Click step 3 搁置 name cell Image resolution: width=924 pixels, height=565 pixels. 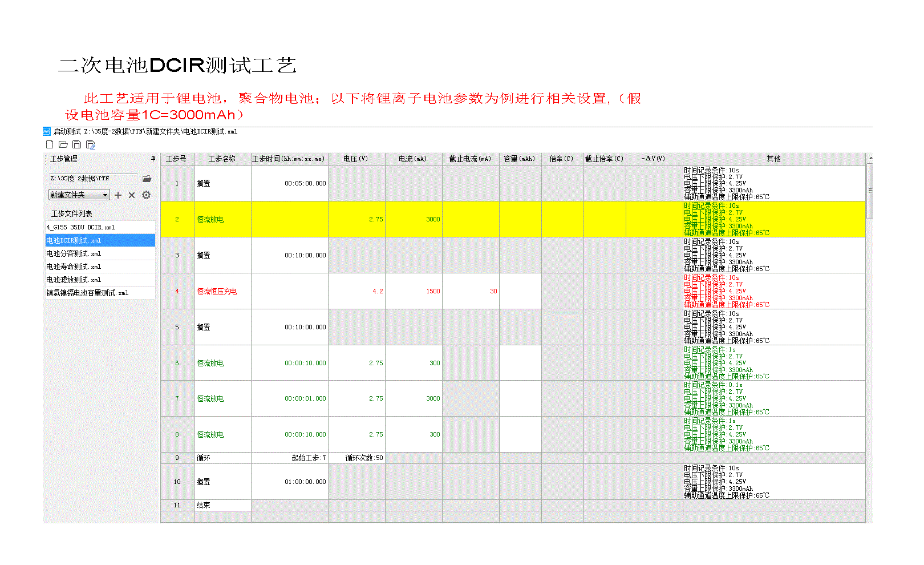(x=222, y=255)
